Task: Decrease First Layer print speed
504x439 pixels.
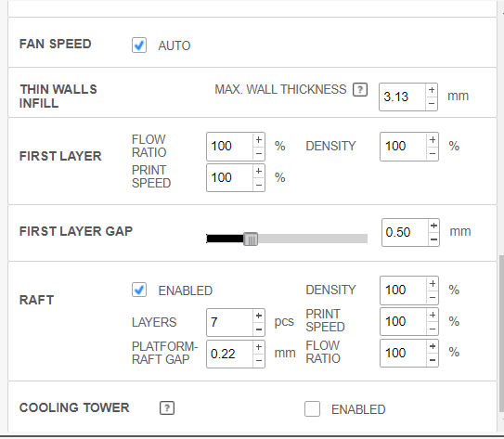Action: click(259, 185)
